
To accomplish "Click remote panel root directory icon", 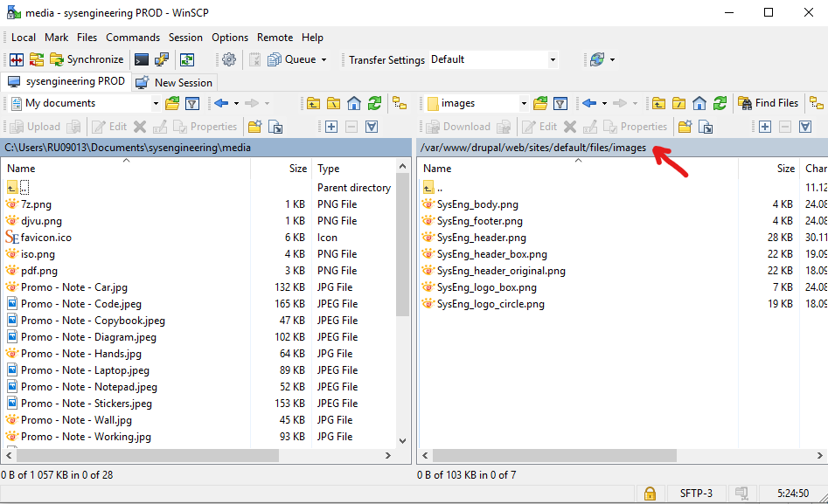I will tap(678, 103).
